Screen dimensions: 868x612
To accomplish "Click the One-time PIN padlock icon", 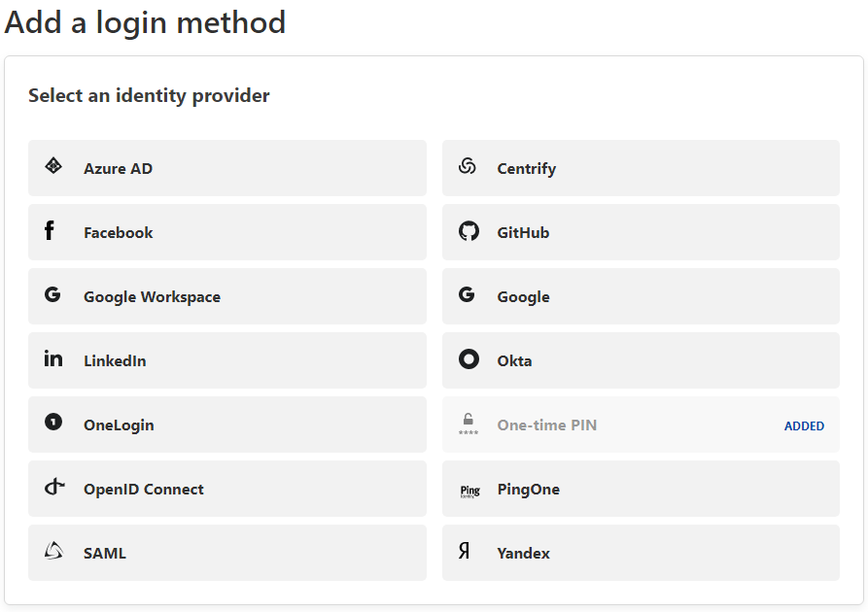I will [469, 424].
